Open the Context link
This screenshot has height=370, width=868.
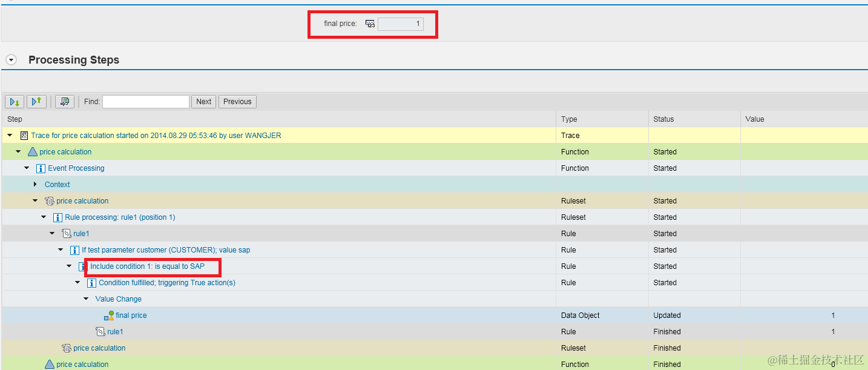coord(58,185)
